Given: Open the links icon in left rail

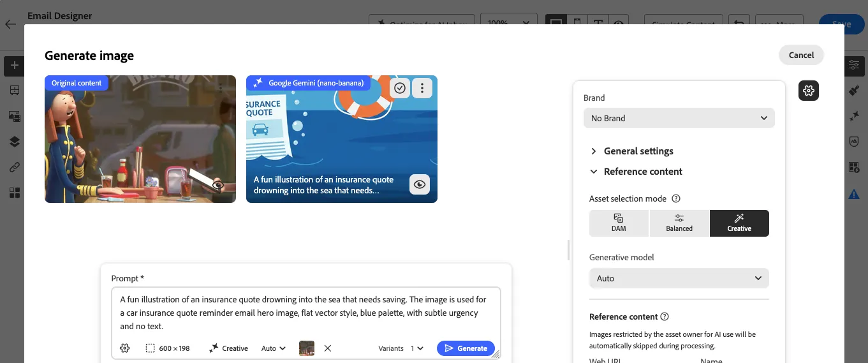Looking at the screenshot, I should [14, 167].
